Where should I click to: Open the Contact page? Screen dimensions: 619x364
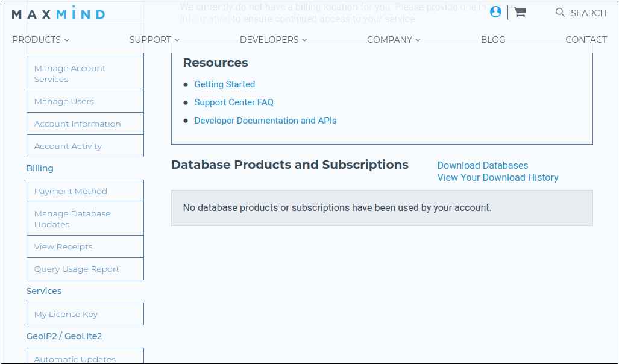click(x=586, y=40)
